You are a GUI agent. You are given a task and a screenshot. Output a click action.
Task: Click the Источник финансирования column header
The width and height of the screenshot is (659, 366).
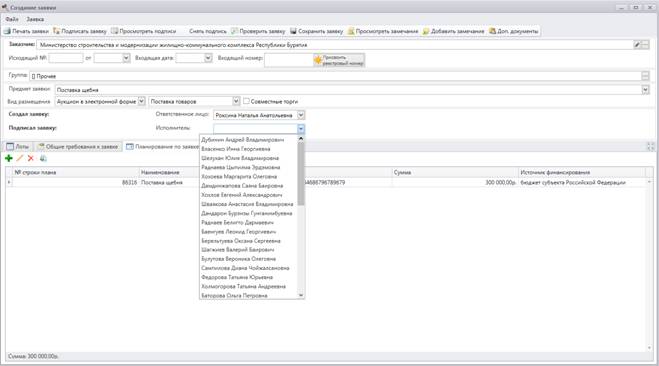[582, 172]
